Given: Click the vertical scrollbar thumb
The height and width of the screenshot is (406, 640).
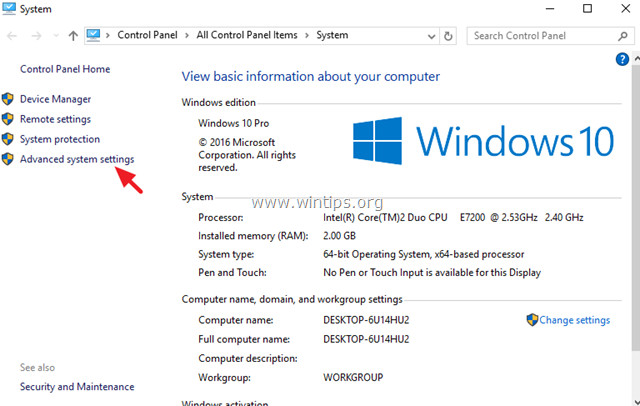Looking at the screenshot, I should point(636,207).
